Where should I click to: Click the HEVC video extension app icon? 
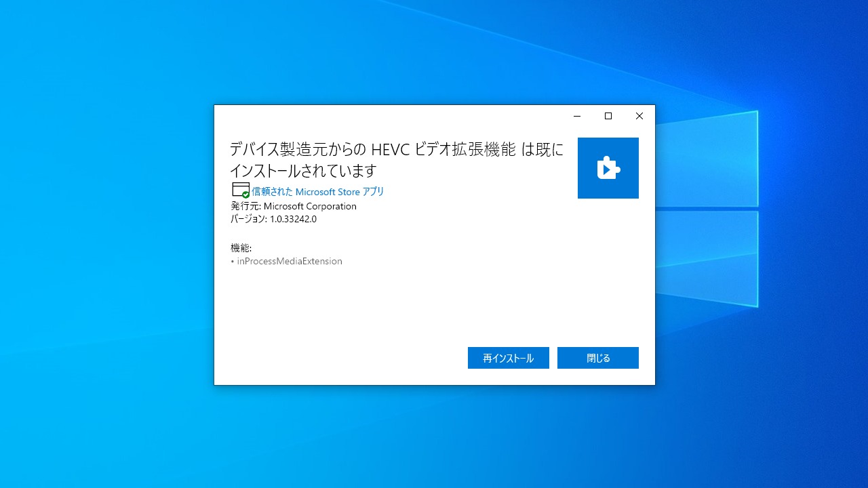pyautogui.click(x=608, y=168)
